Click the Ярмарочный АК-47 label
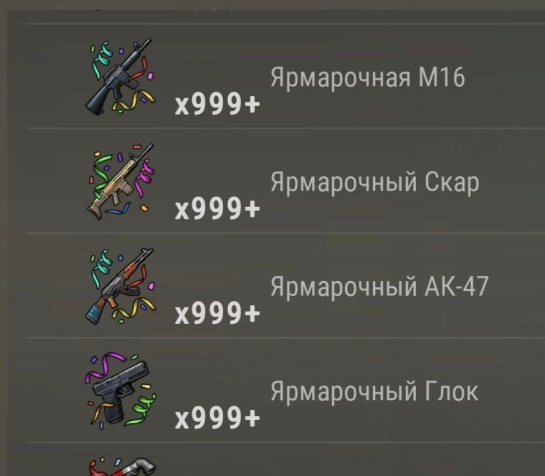This screenshot has width=545, height=476. 380,287
